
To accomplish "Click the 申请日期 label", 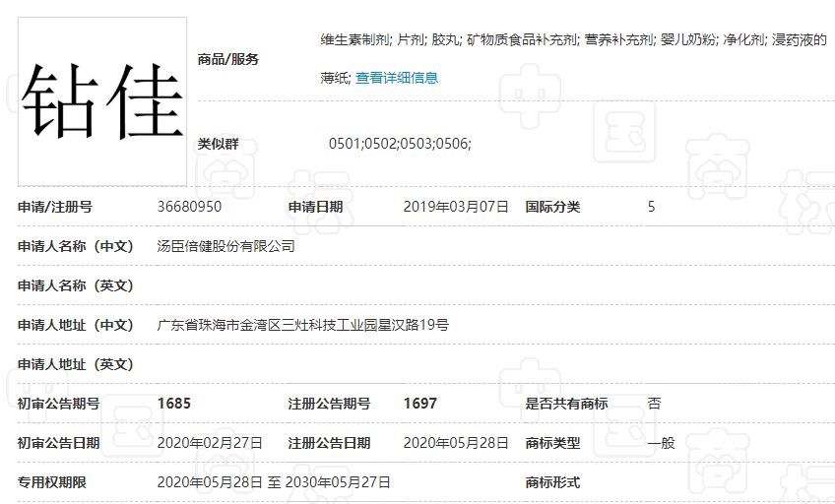I will pyautogui.click(x=315, y=207).
